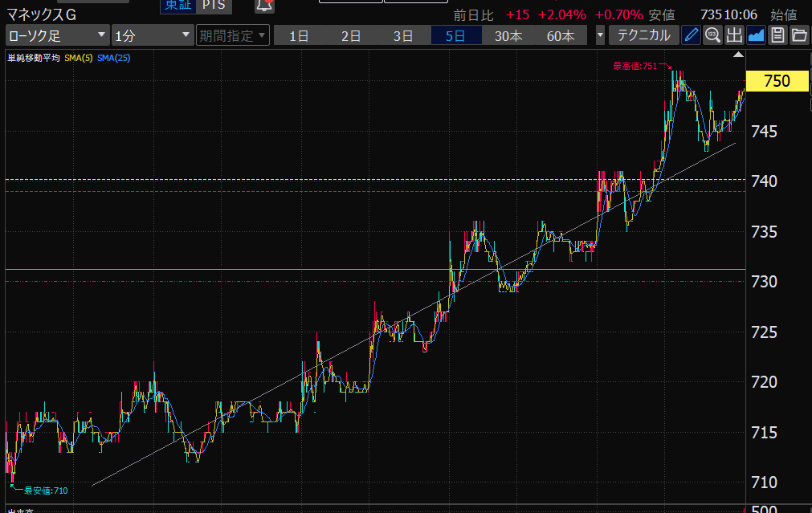The width and height of the screenshot is (812, 513).
Task: Click the SMA(5) legend label
Action: (79, 58)
